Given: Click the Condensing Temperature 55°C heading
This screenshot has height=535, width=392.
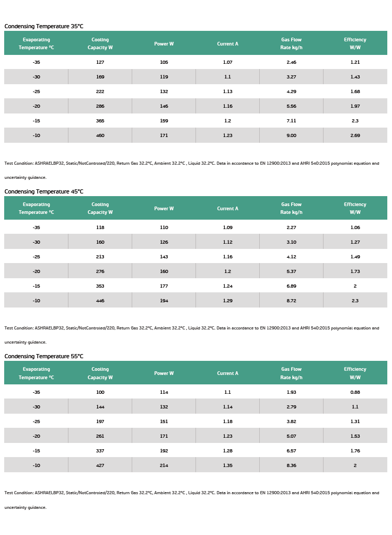Looking at the screenshot, I should 43,356.
